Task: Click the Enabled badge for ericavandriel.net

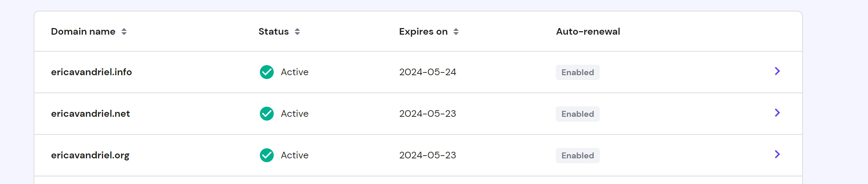Action: tap(578, 114)
